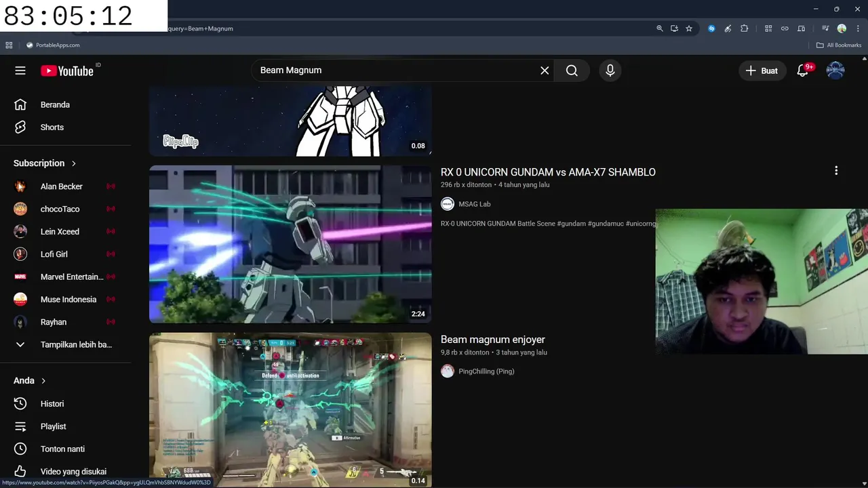Screen dimensions: 868x488
Task: Click the History clock icon
Action: coord(20,403)
